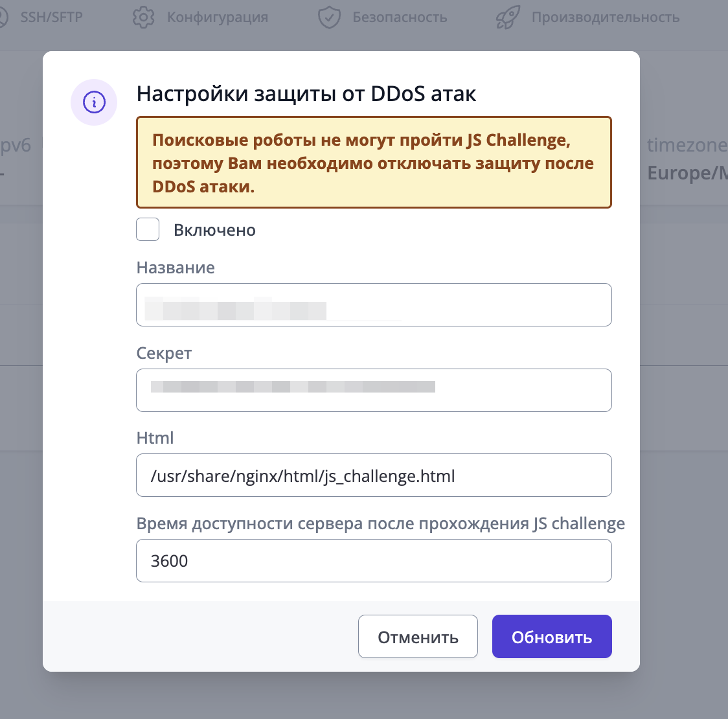
Task: Click into the Секрет input field
Action: (x=374, y=390)
